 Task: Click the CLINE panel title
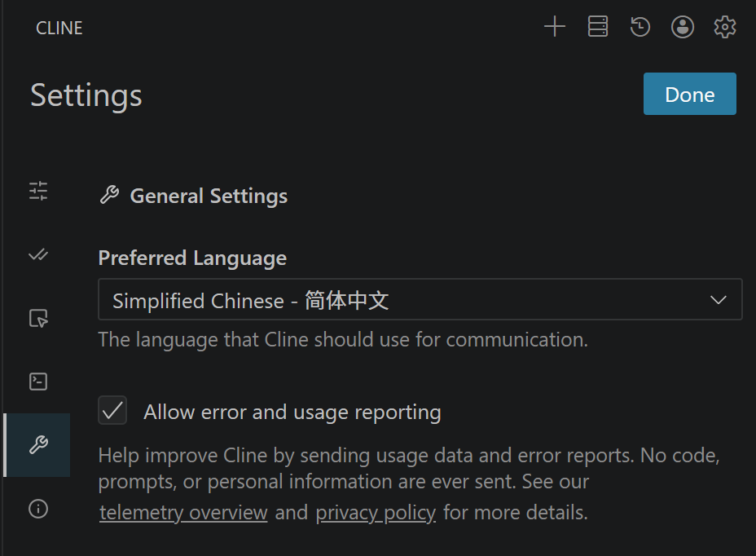click(x=59, y=28)
